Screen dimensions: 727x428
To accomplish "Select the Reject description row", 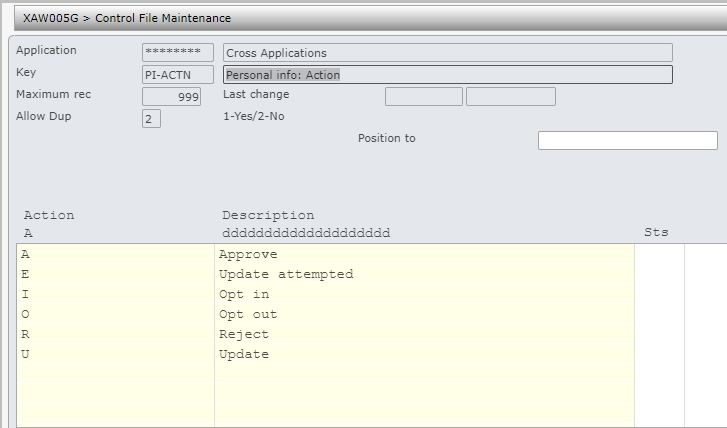I will tap(244, 334).
